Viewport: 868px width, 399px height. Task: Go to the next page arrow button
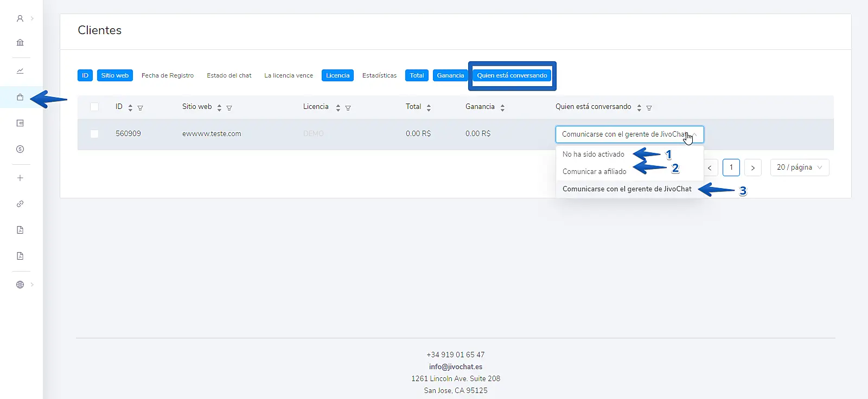[752, 168]
